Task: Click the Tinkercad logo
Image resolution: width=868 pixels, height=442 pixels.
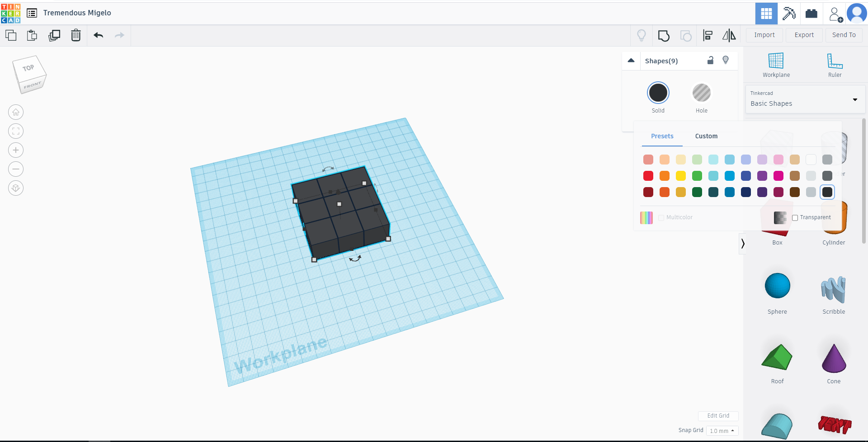Action: click(x=11, y=13)
